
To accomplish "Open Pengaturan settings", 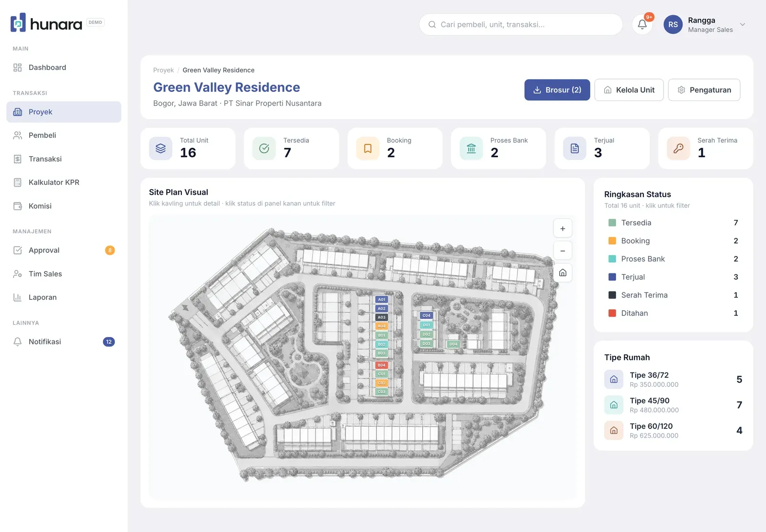I will (704, 90).
